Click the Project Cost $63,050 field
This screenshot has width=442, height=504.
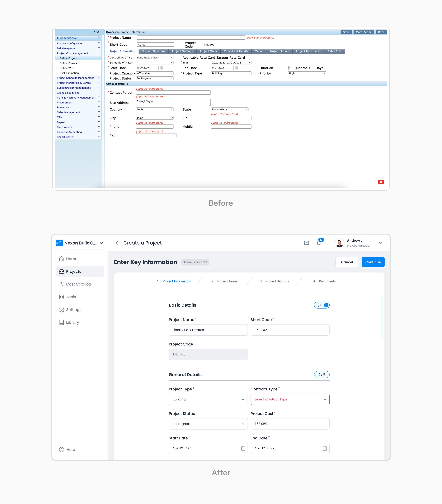pos(290,424)
